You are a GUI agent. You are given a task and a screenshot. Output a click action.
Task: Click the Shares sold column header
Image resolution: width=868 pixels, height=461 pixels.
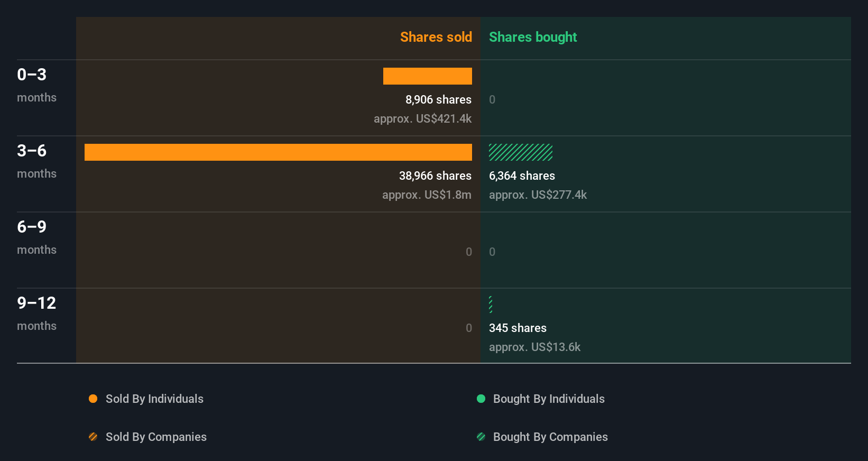click(x=436, y=37)
